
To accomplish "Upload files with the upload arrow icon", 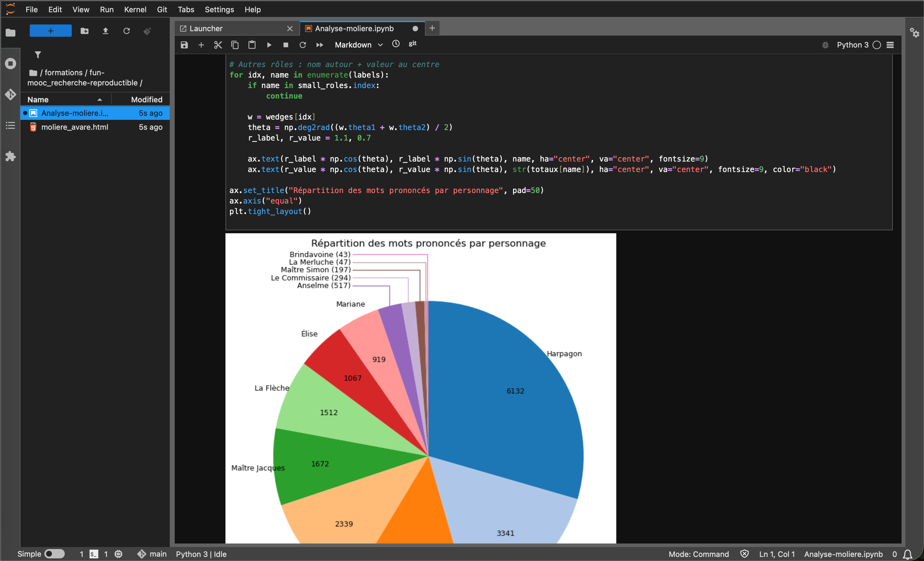I will (105, 31).
